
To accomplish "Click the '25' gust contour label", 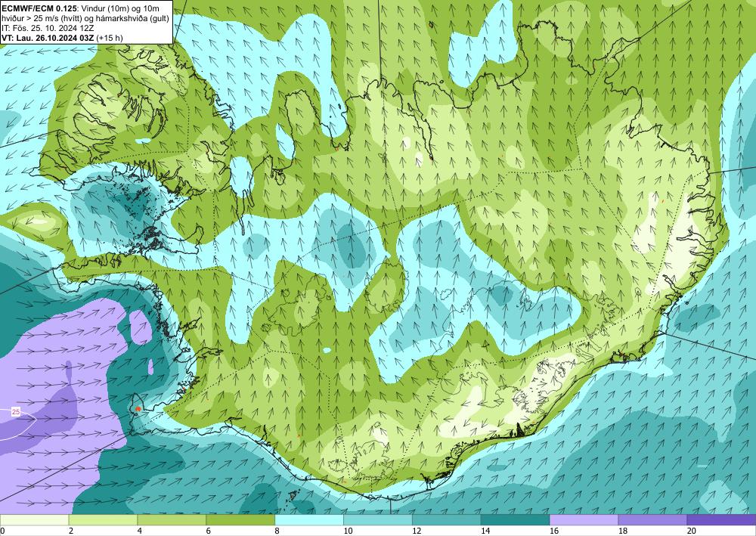I will (16, 412).
